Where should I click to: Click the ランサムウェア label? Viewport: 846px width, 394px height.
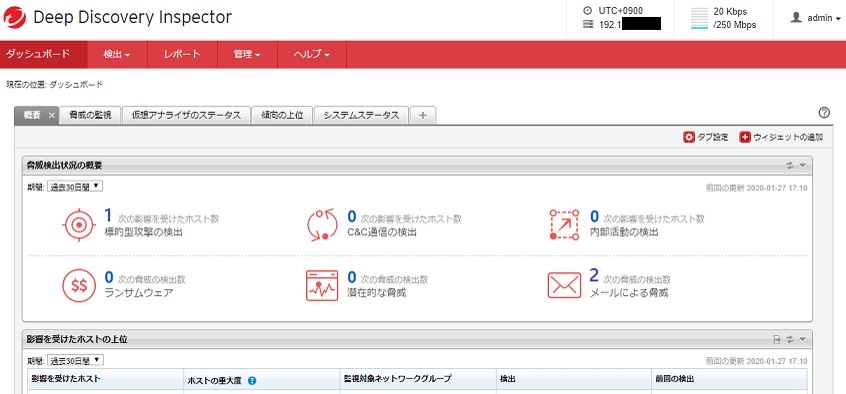[x=139, y=293]
